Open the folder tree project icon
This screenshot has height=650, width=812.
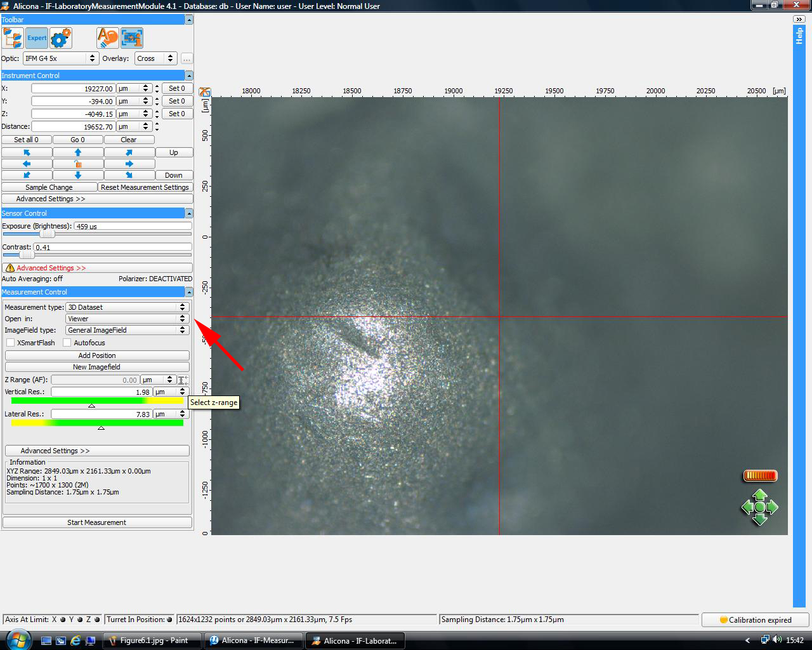pyautogui.click(x=13, y=38)
